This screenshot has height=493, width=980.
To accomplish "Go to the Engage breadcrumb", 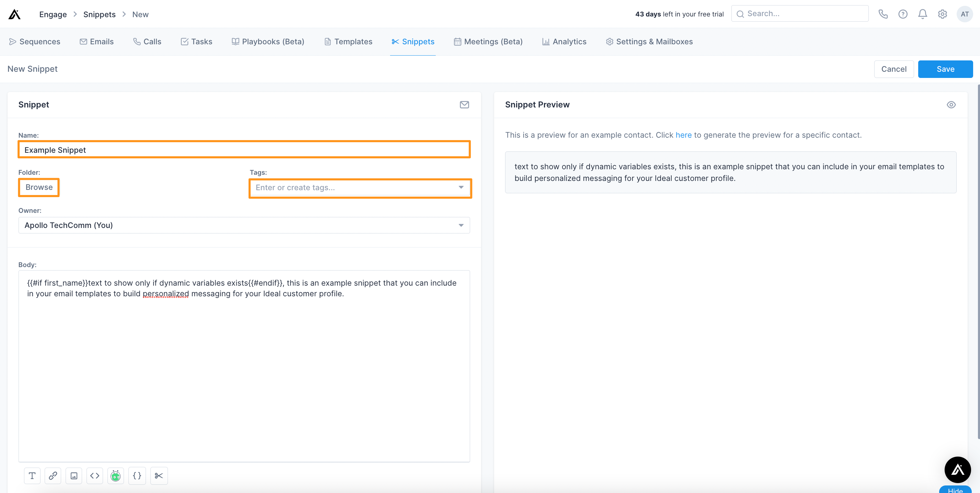I will (x=53, y=14).
